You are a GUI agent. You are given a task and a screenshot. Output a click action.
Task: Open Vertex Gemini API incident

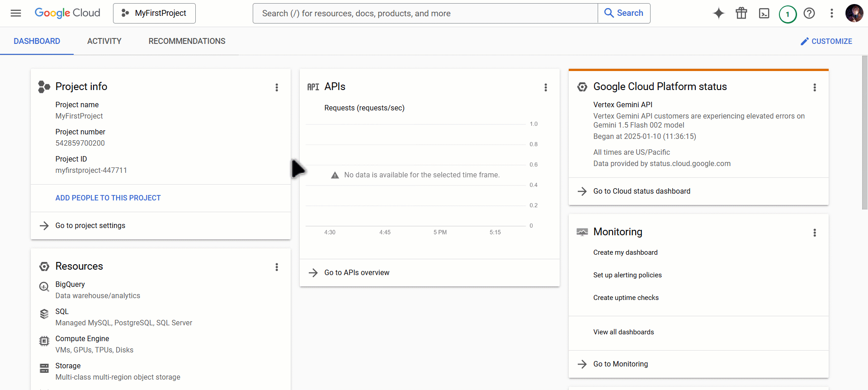tap(623, 105)
